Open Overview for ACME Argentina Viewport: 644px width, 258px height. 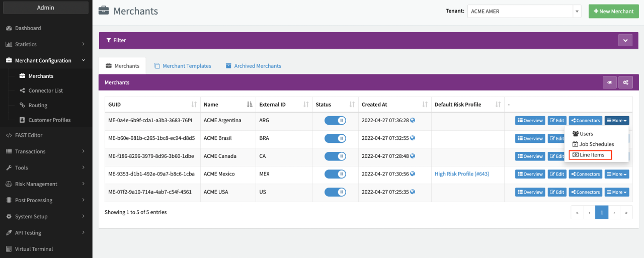click(530, 121)
